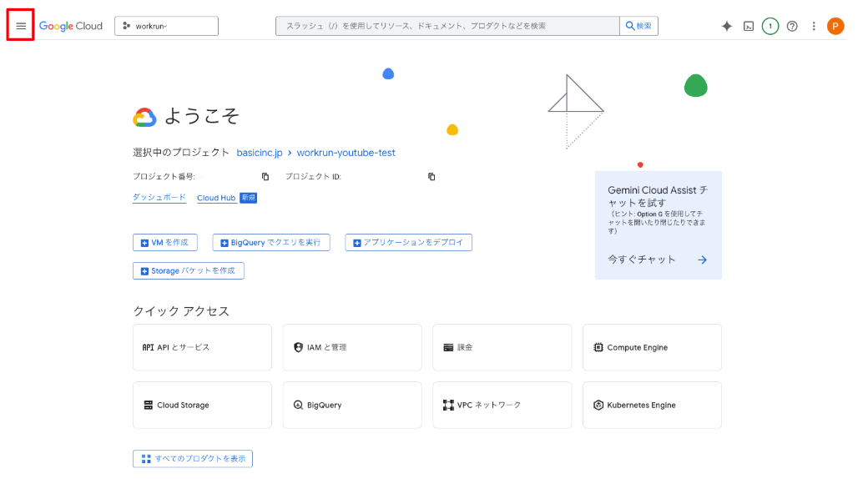Click BigQuery でクエリを実行 button
The image size is (868, 479).
pyautogui.click(x=270, y=243)
